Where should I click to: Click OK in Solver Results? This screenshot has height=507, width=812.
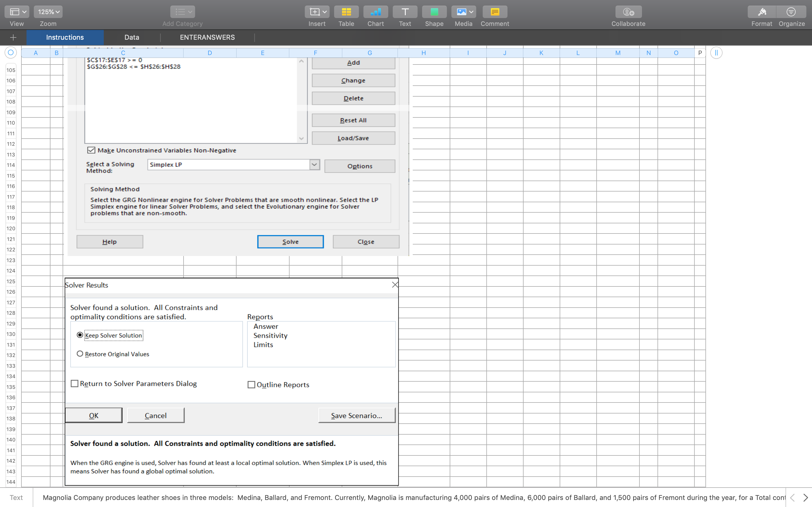(94, 415)
